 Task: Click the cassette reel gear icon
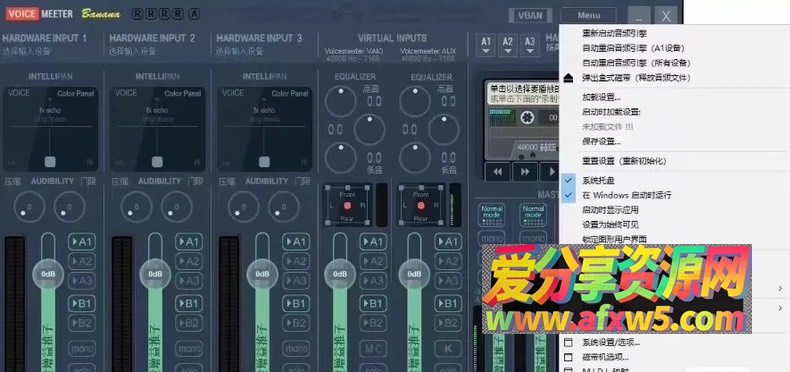point(528,117)
